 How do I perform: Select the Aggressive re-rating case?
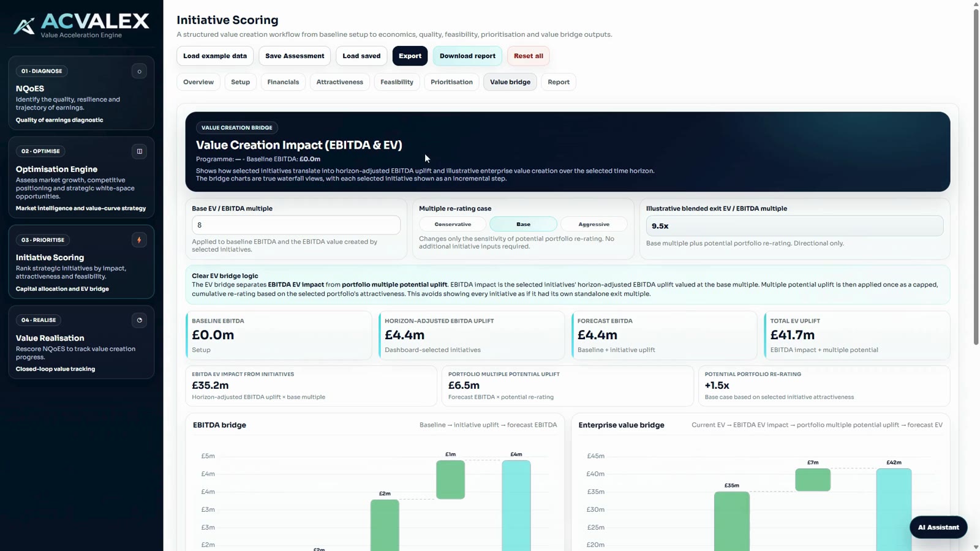pyautogui.click(x=594, y=224)
